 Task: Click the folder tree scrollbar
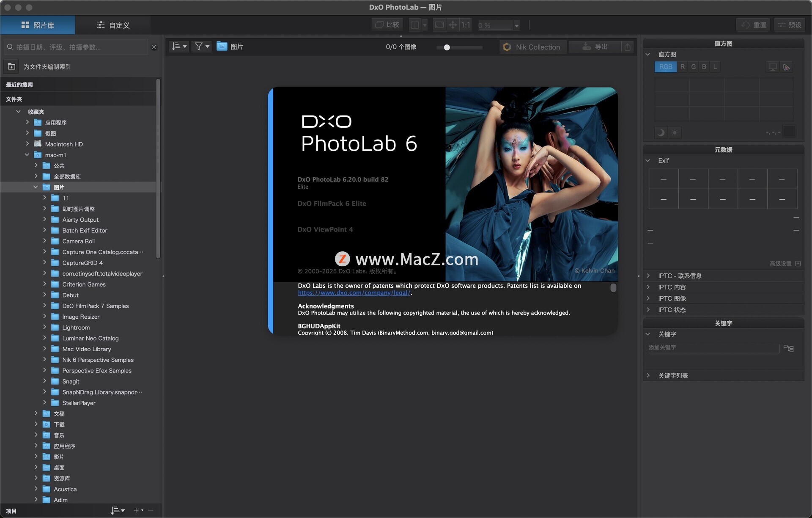point(158,168)
